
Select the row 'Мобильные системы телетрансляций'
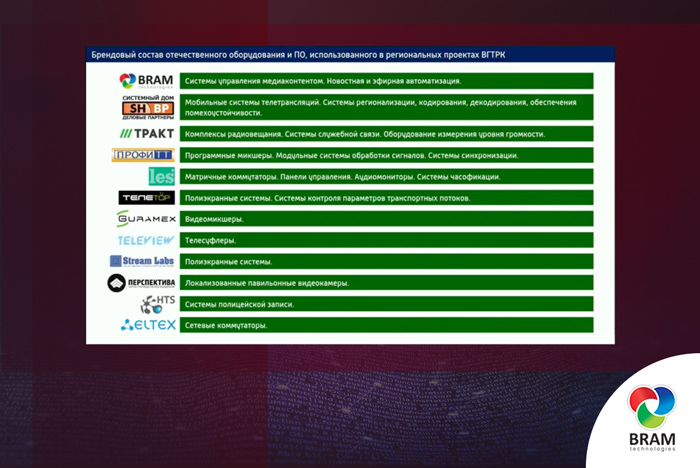[387, 107]
